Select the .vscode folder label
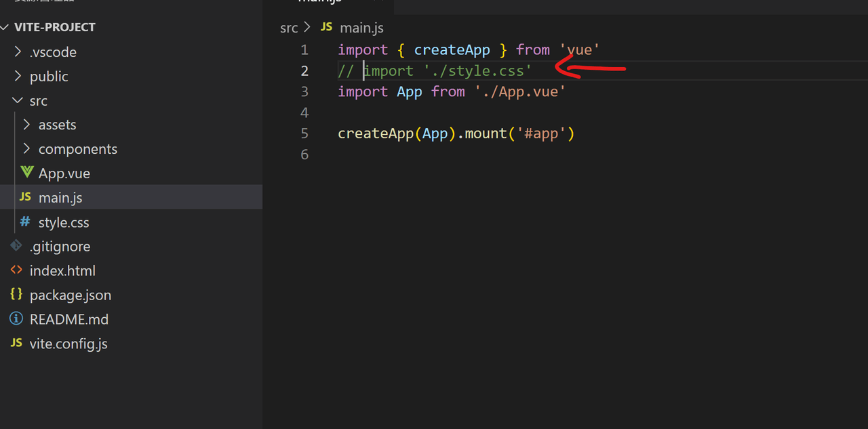 coord(53,52)
